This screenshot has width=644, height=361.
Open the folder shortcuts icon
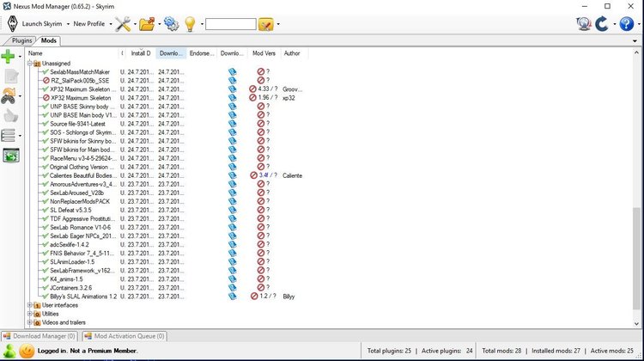[147, 24]
